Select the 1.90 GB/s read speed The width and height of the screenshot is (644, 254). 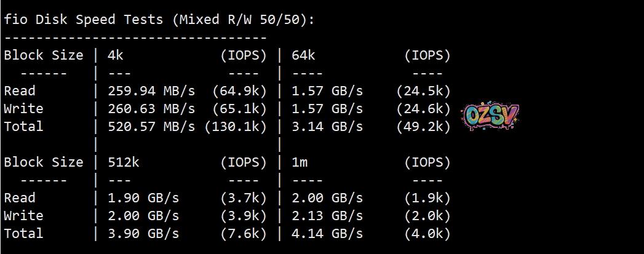(x=143, y=198)
